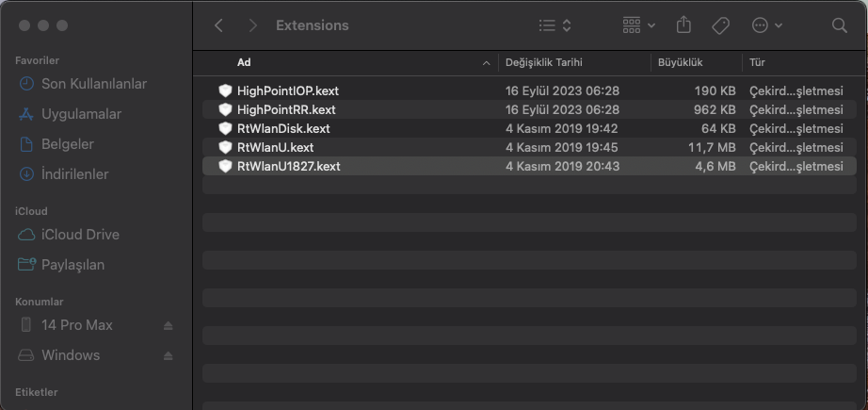Select the RtWlanU.kext file
This screenshot has height=410, width=868.
275,147
